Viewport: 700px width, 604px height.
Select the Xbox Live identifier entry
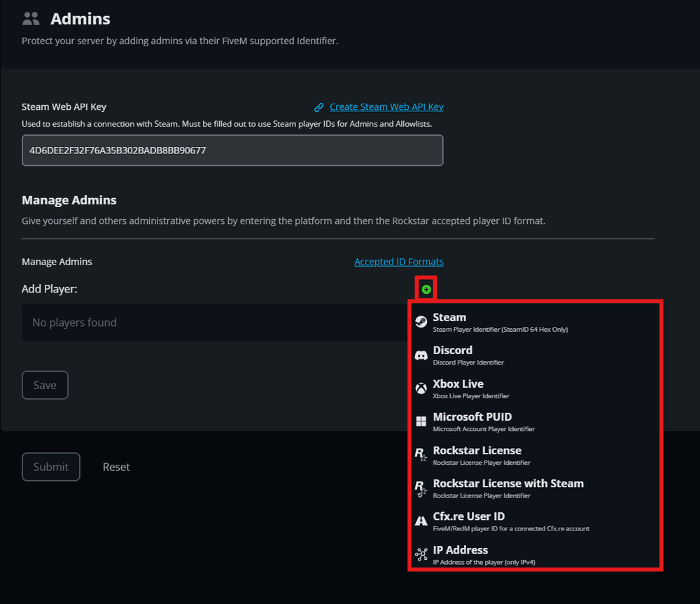458,384
